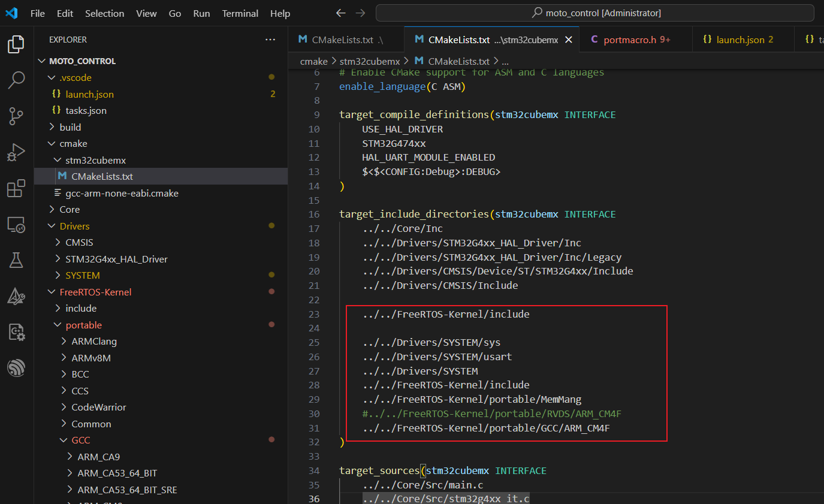Navigate back using the left arrow

click(x=340, y=13)
